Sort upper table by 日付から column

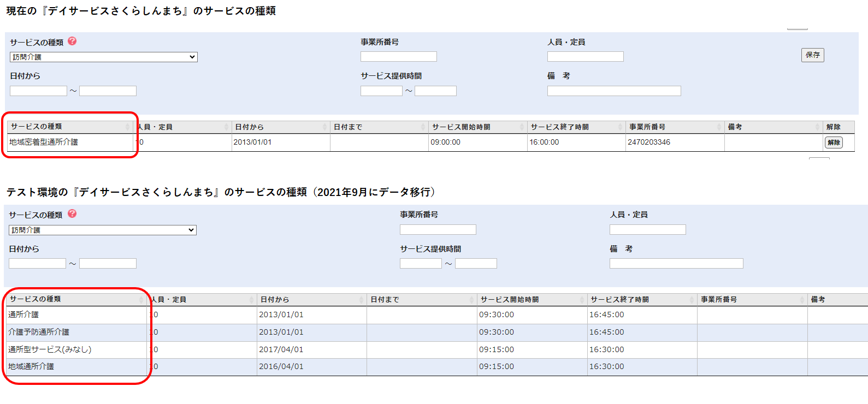click(x=280, y=127)
